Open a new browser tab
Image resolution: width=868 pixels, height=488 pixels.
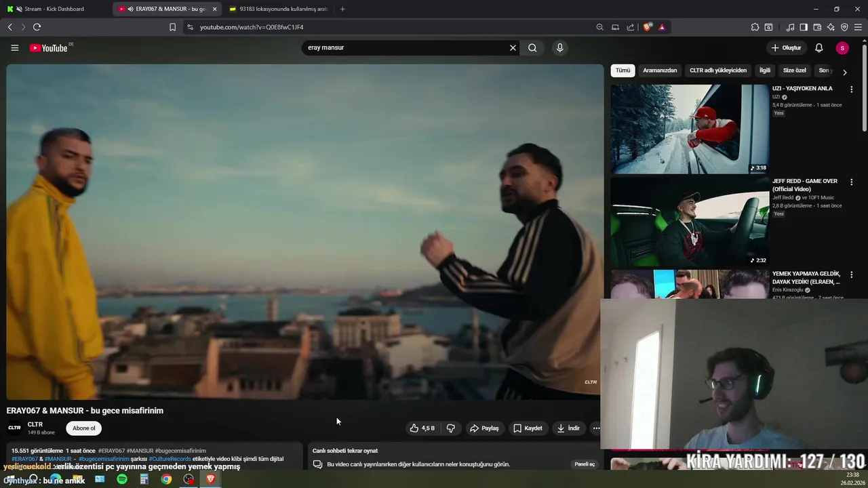pyautogui.click(x=342, y=9)
